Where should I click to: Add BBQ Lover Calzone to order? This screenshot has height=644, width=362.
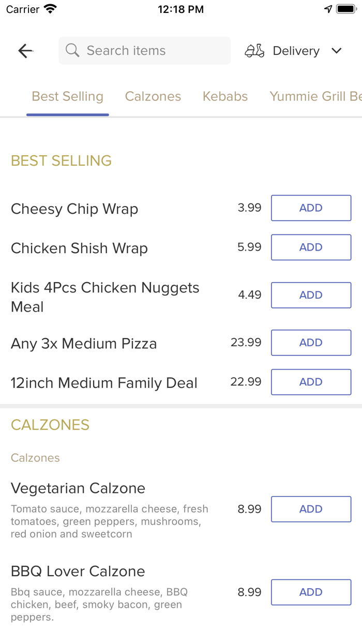(x=311, y=592)
